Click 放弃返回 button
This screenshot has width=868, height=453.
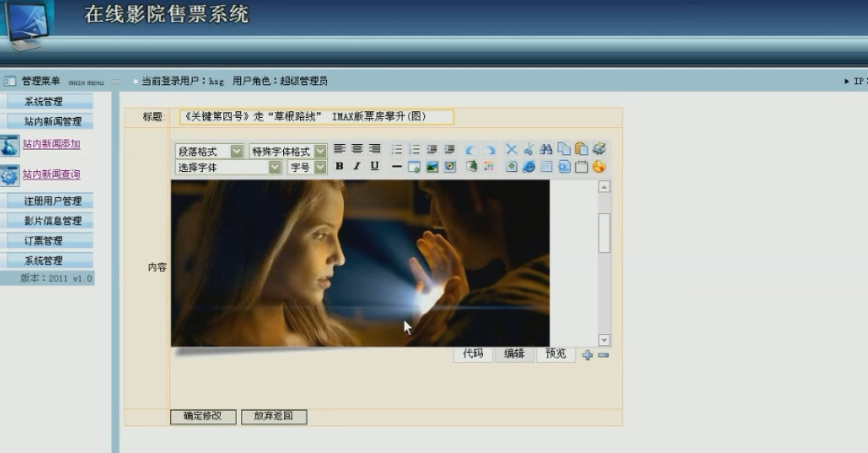274,417
